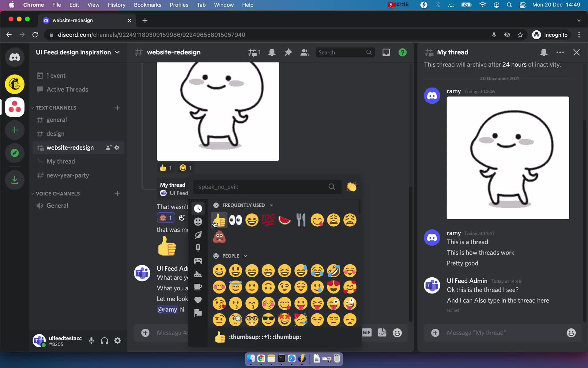Open thread more options menu

click(x=560, y=52)
